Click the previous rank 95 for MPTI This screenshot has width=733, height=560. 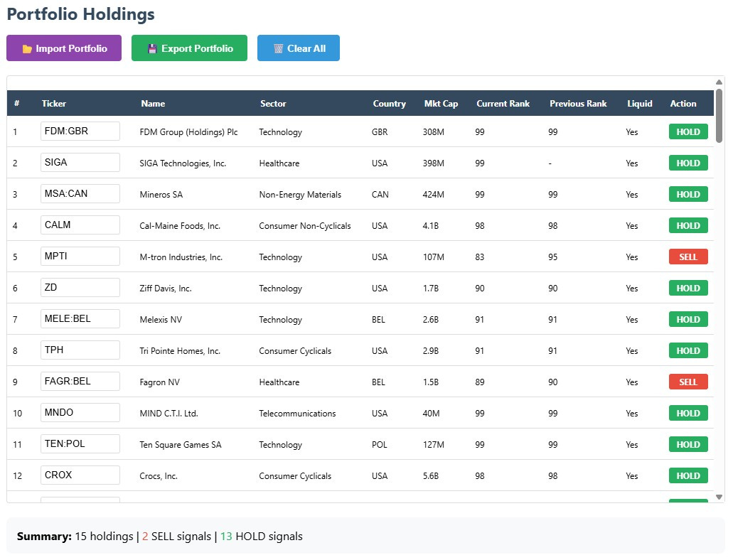553,257
